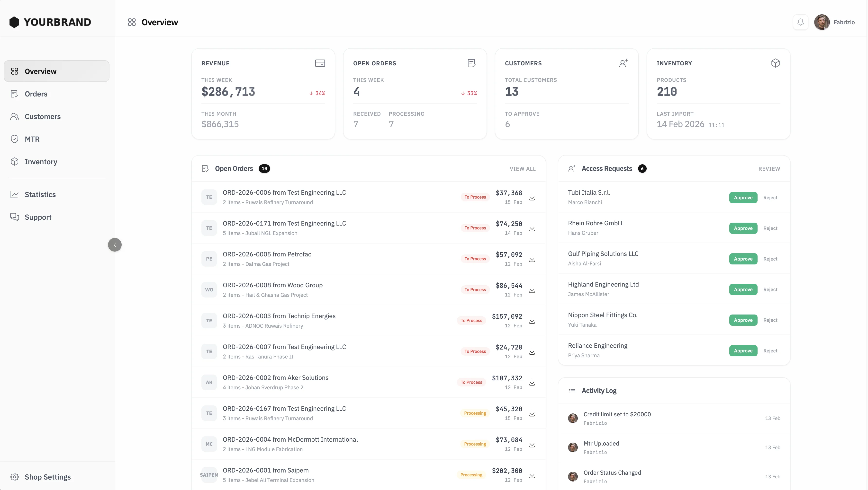Click the Revenue card credit card icon
This screenshot has height=490, width=868.
[x=320, y=63]
